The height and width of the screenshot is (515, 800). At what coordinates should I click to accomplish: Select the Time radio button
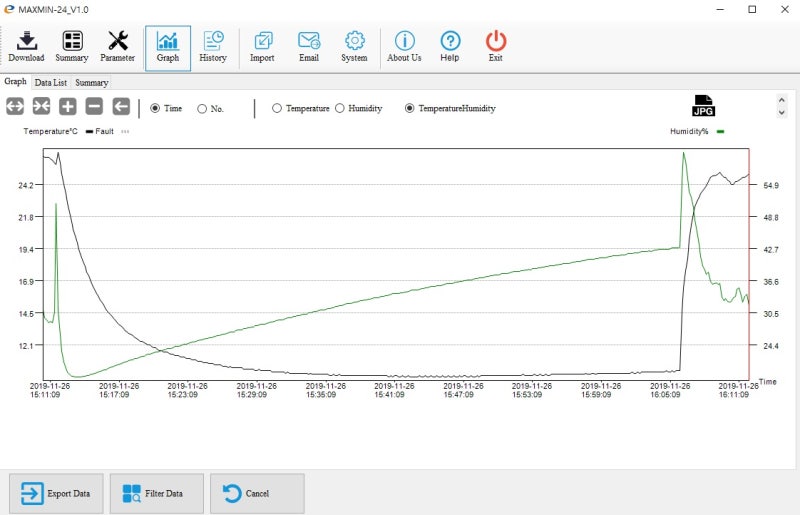coord(155,108)
